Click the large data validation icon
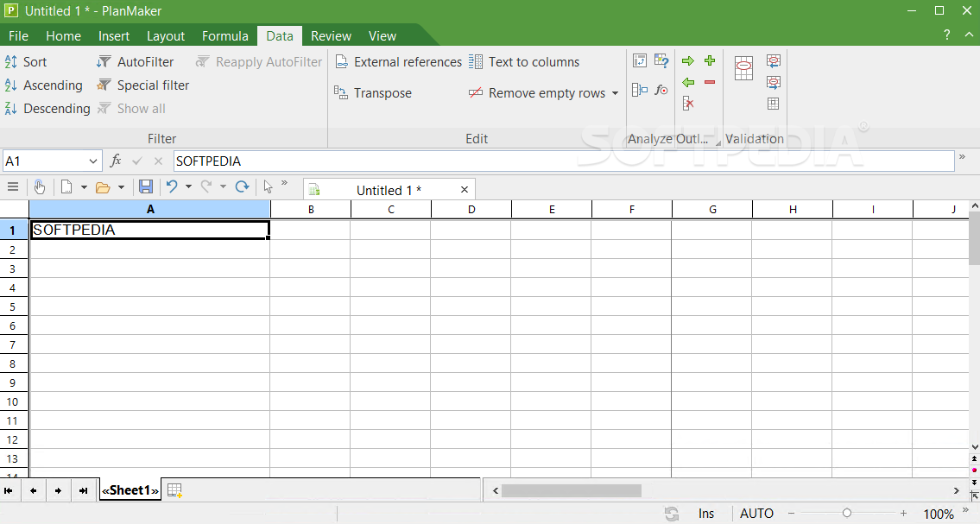This screenshot has width=980, height=524. [743, 67]
